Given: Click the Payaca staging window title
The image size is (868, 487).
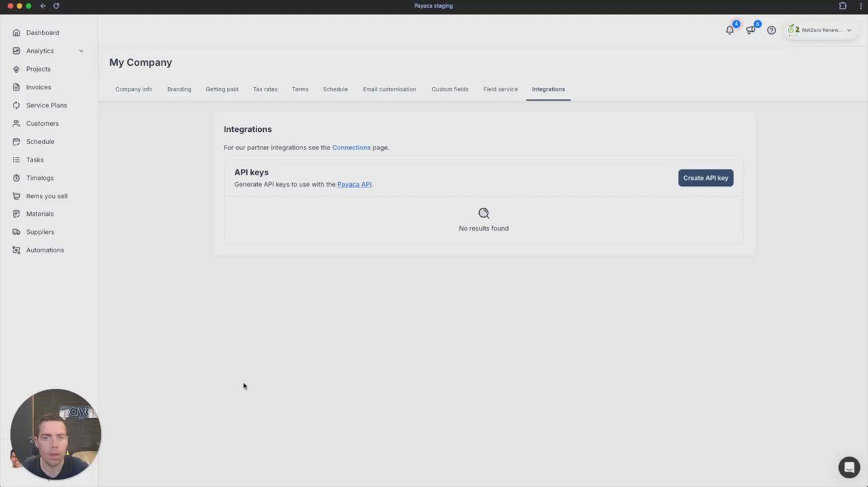Looking at the screenshot, I should pyautogui.click(x=434, y=6).
